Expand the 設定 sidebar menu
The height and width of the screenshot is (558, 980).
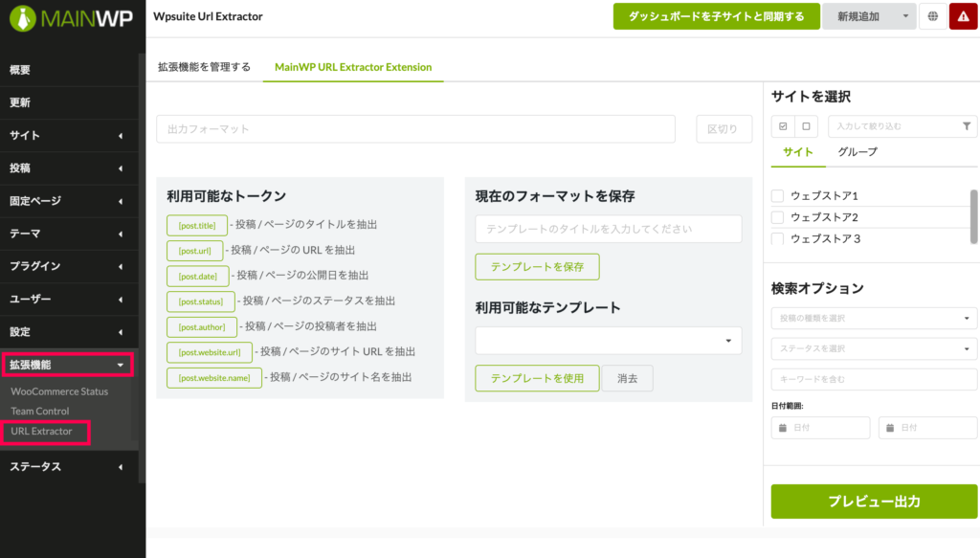coord(69,332)
